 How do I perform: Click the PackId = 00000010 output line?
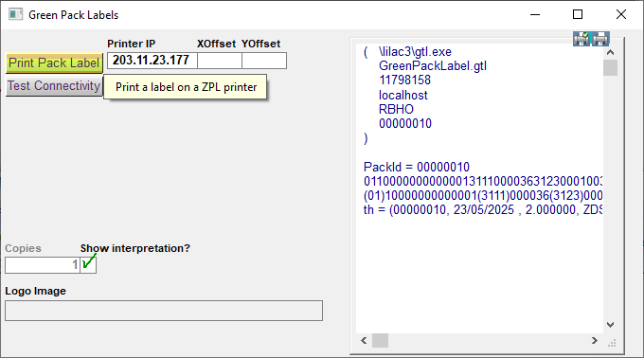[x=417, y=167]
